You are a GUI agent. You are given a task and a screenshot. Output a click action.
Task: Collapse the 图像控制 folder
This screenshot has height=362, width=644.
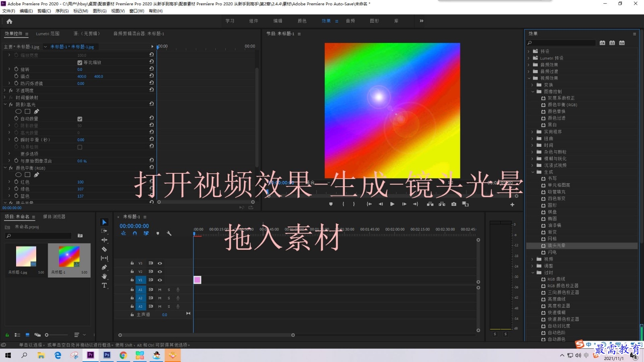coord(533,91)
